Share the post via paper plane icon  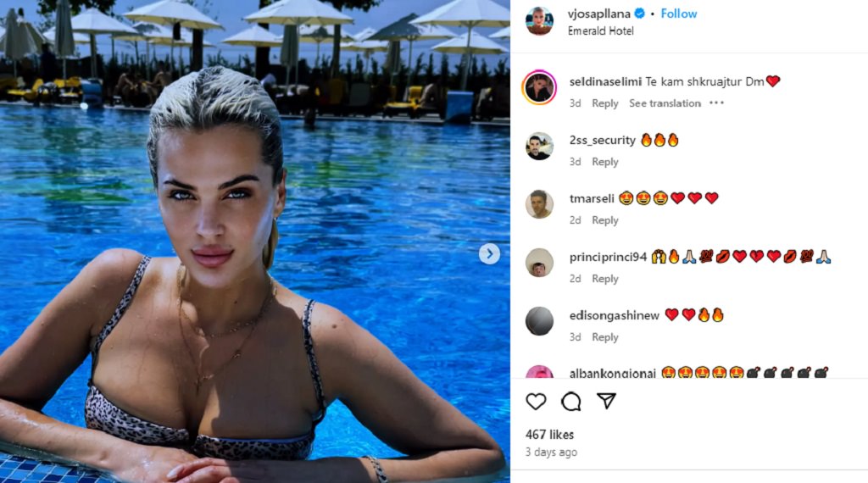(607, 401)
